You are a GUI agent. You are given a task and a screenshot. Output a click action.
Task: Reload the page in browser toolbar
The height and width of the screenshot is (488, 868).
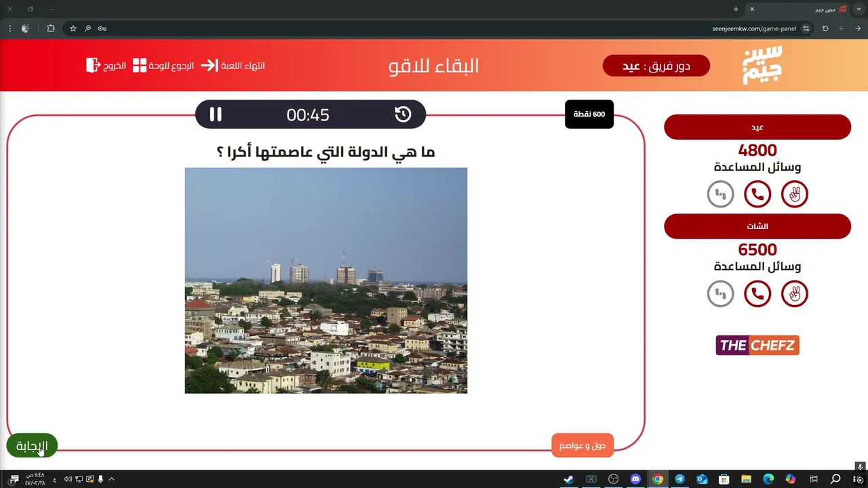click(x=825, y=28)
